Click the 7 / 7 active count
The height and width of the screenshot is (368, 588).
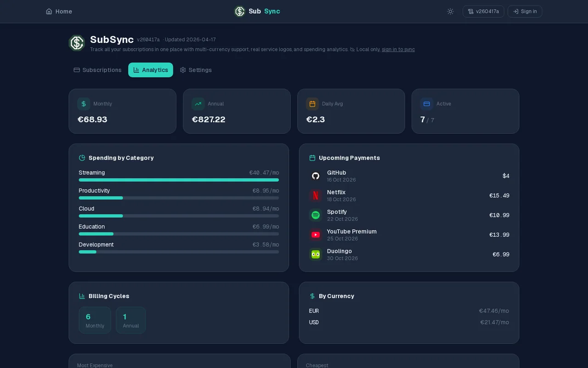(427, 120)
